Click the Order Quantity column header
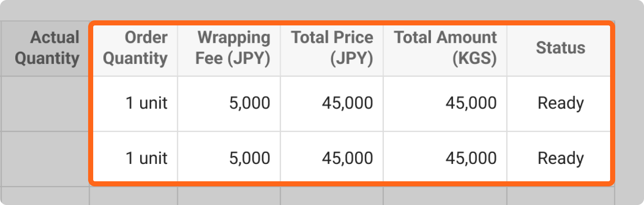 pos(135,48)
